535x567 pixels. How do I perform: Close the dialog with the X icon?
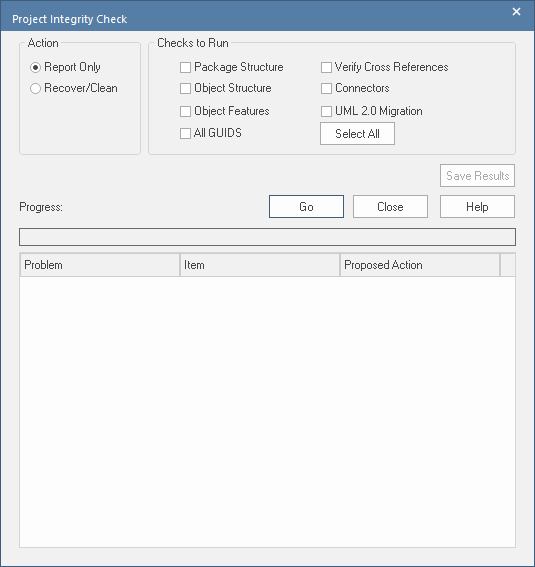517,12
